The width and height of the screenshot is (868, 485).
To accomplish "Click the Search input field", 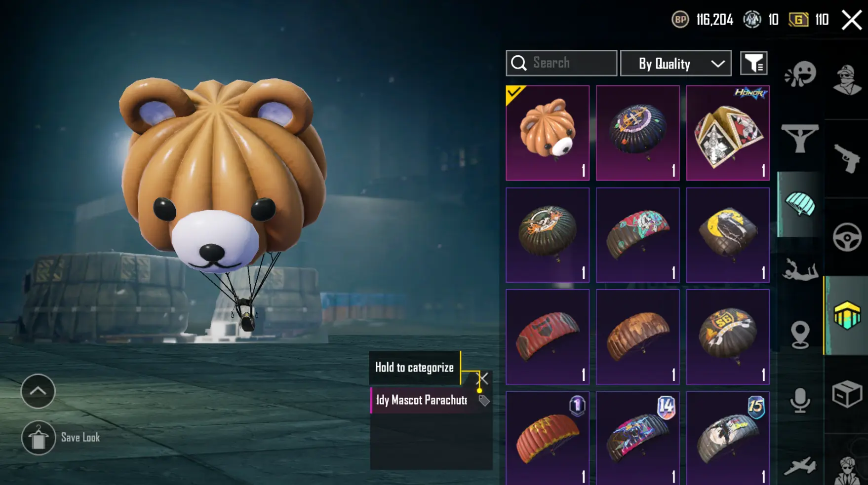I will pyautogui.click(x=561, y=63).
